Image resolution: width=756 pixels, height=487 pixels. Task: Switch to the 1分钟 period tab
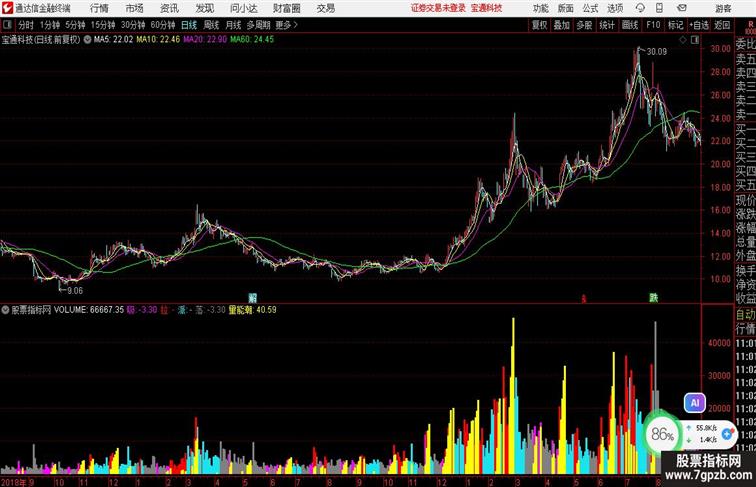49,25
